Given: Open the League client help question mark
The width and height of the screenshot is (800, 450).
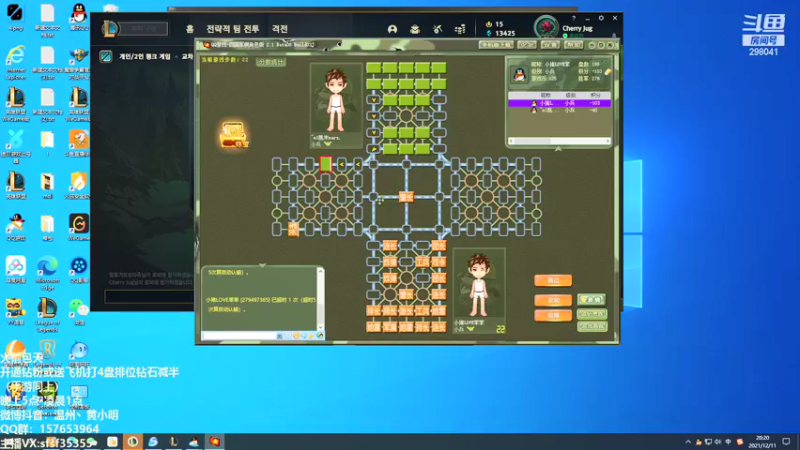Looking at the screenshot, I should [573, 18].
